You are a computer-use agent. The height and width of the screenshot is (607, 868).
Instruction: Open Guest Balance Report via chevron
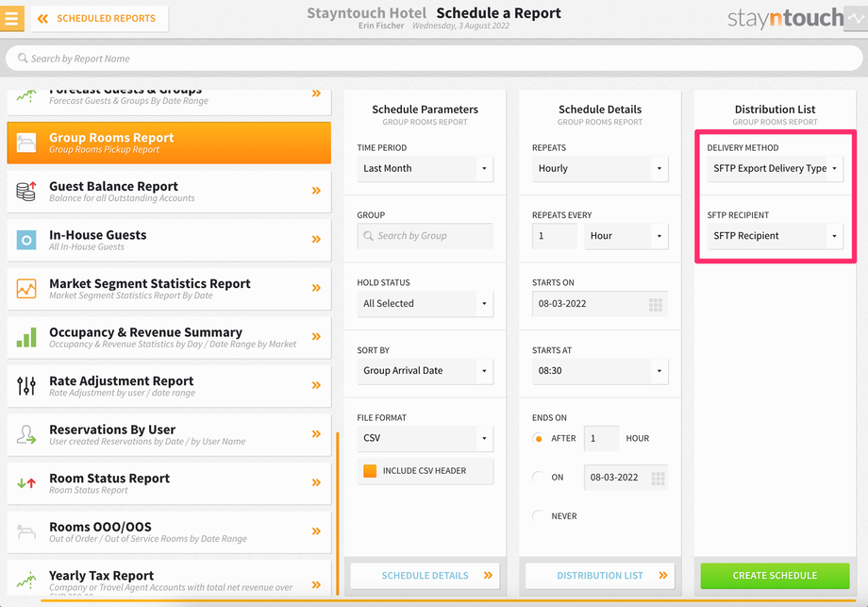[316, 191]
